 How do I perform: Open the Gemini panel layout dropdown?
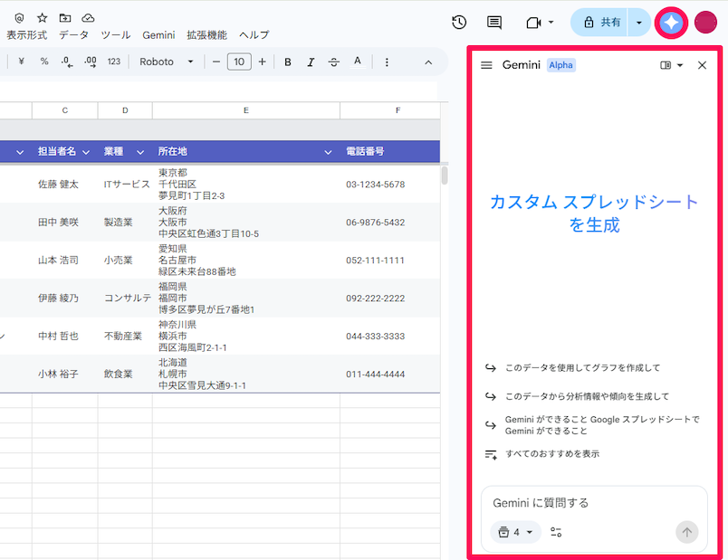tap(671, 65)
